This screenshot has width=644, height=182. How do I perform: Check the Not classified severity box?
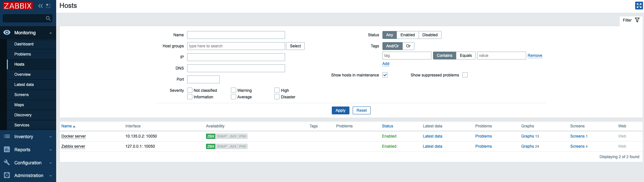190,90
